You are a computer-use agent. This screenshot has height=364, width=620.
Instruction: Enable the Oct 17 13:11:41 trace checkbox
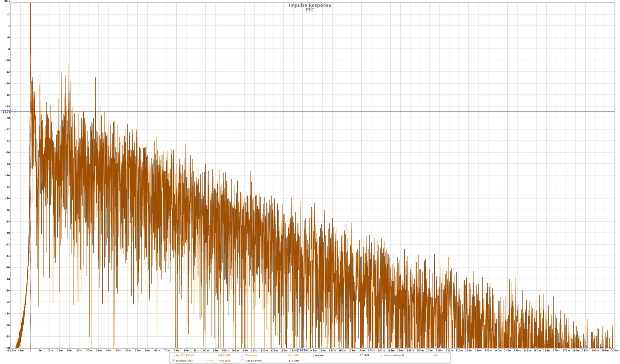click(173, 355)
